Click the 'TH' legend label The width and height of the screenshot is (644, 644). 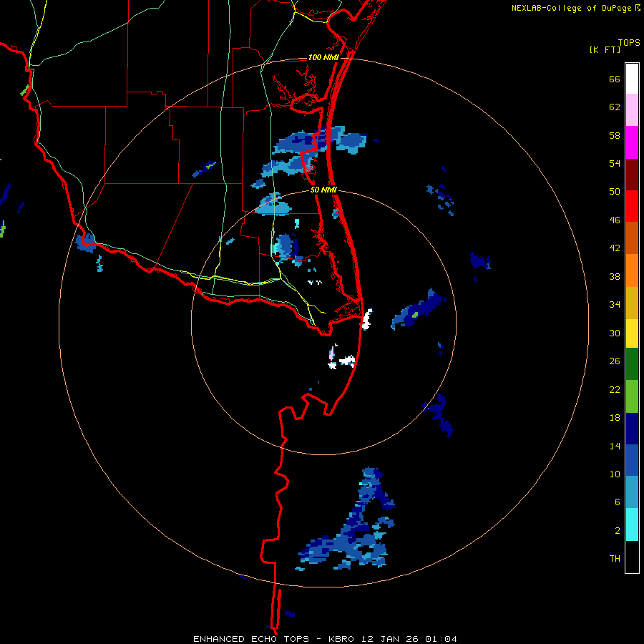(615, 558)
